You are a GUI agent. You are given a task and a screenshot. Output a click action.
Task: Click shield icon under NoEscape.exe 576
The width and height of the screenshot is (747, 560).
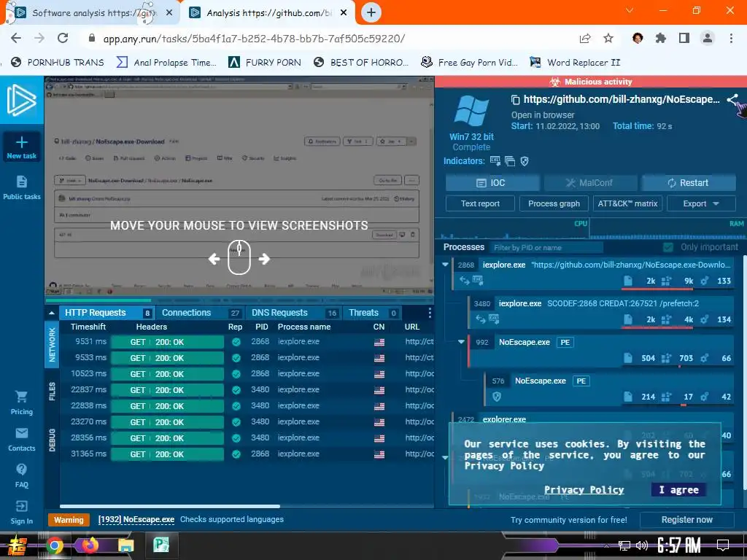point(496,397)
